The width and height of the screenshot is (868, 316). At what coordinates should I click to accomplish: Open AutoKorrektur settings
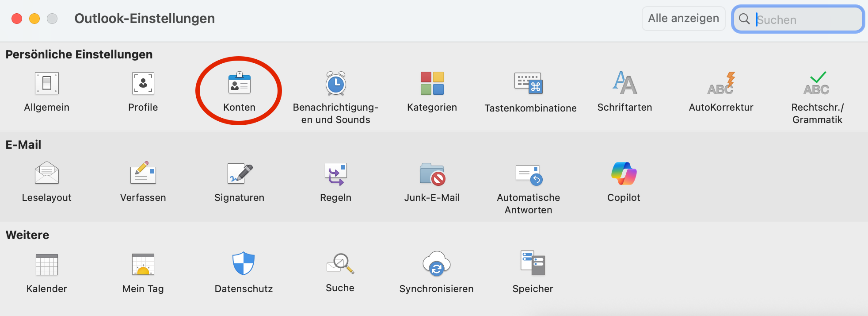click(721, 84)
